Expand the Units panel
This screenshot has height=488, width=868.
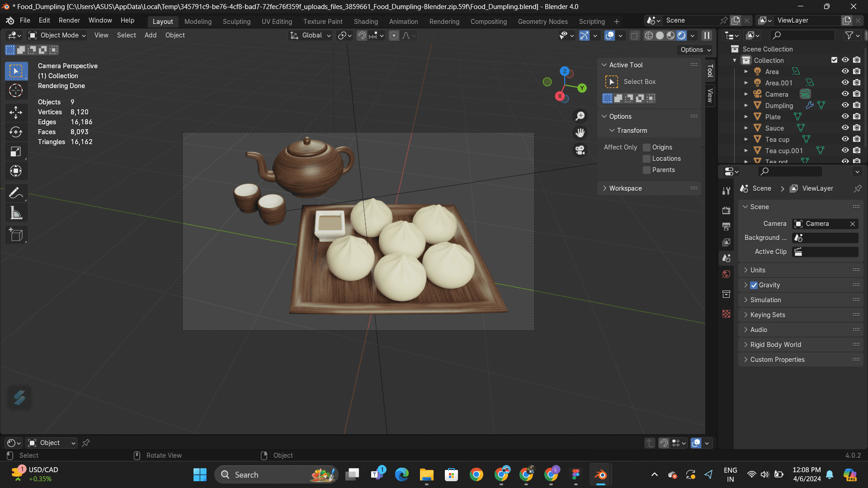coord(758,270)
